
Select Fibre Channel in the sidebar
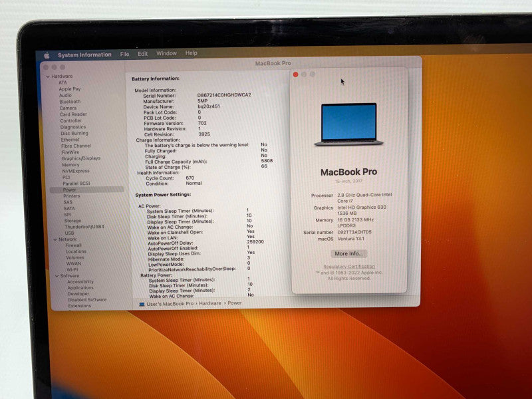[76, 146]
